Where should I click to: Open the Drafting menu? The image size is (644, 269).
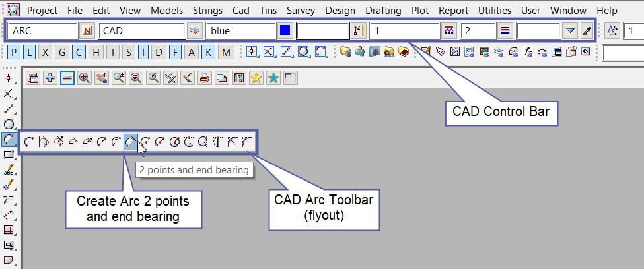tap(383, 11)
